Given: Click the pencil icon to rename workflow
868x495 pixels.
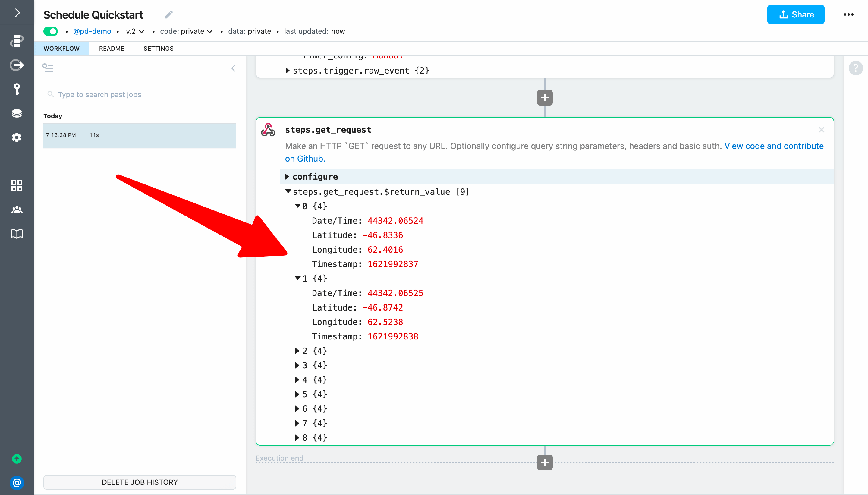Looking at the screenshot, I should click(169, 14).
